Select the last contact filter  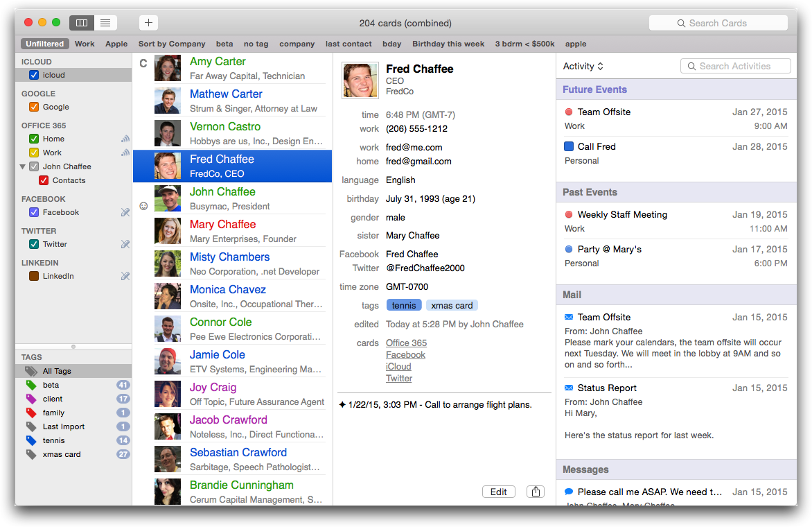(x=348, y=44)
